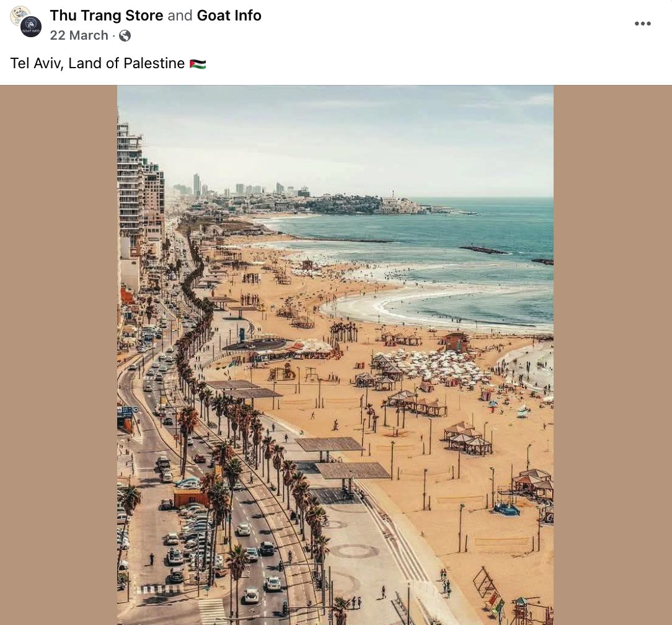The height and width of the screenshot is (625, 672).
Task: Open the Goat Info page link
Action: click(x=229, y=16)
